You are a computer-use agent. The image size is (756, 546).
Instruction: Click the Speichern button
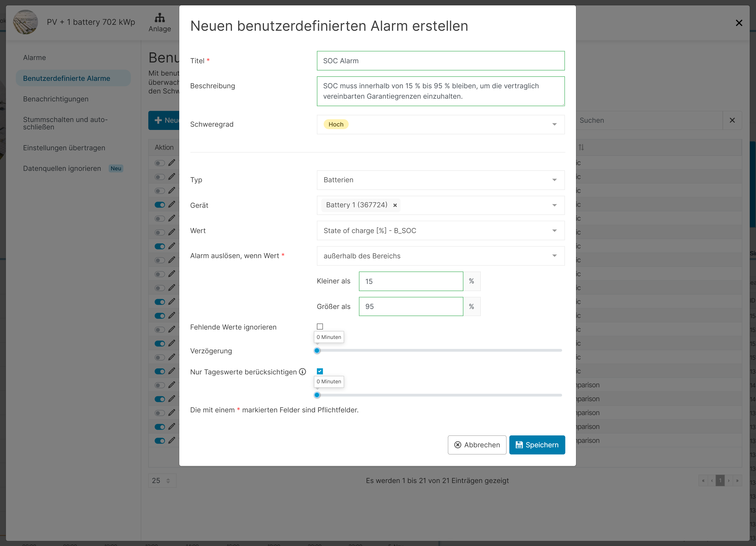[x=537, y=445]
